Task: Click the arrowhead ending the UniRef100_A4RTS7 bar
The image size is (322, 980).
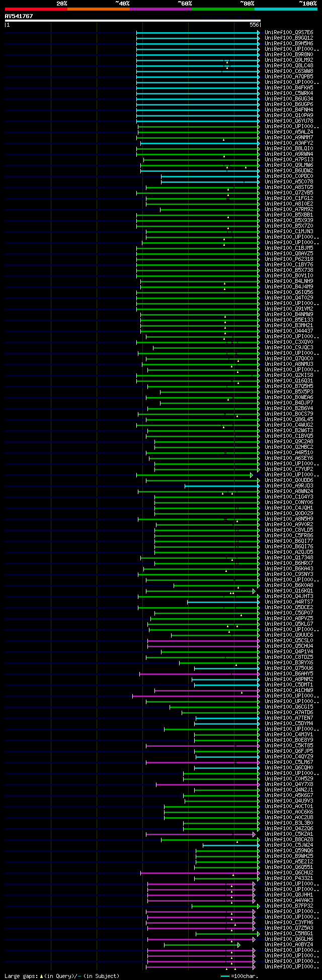Action: pyautogui.click(x=258, y=602)
